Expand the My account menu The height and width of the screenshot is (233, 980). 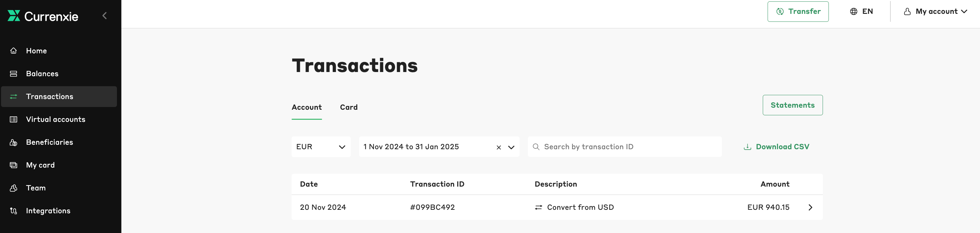coord(935,11)
